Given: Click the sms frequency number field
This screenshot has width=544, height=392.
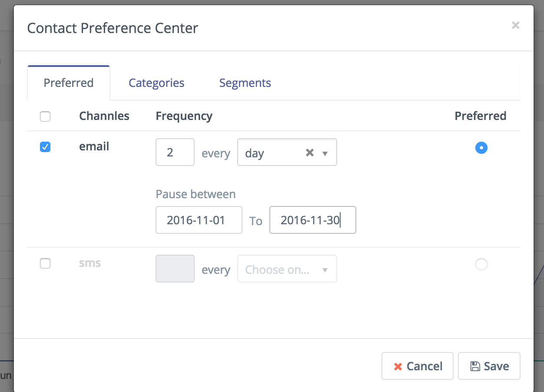Looking at the screenshot, I should click(175, 269).
